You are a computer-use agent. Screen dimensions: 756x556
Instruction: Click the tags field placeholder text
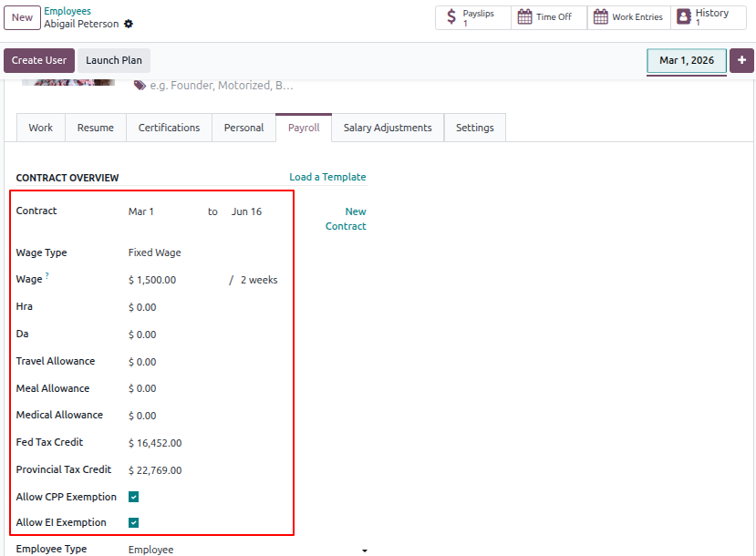click(222, 86)
